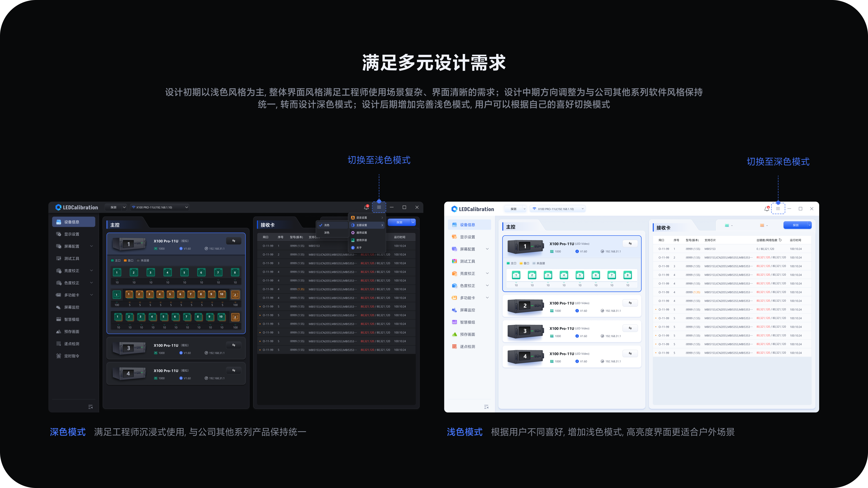Click blue 探测 button in dark window
This screenshot has height=488, width=868.
399,222
